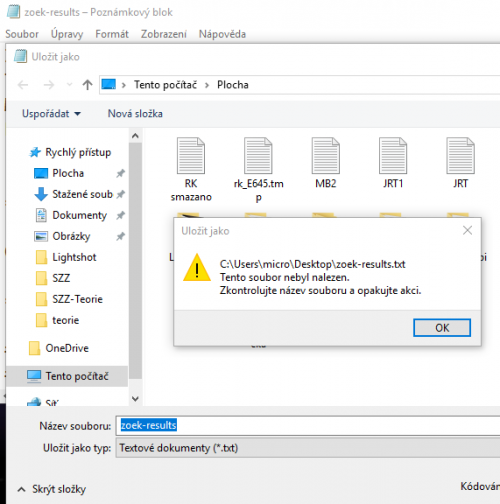This screenshot has height=504, width=500.
Task: Open the Lightshot folder in sidebar
Action: point(74,257)
